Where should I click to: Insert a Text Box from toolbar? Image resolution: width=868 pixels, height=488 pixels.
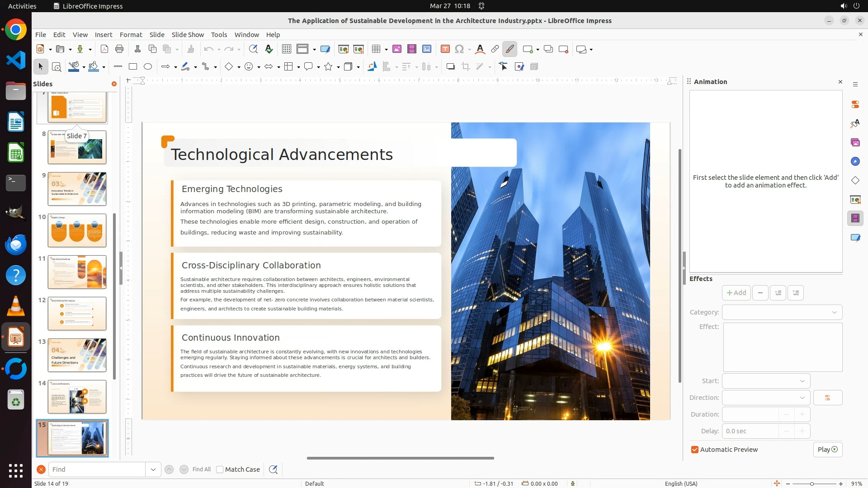[x=445, y=49]
